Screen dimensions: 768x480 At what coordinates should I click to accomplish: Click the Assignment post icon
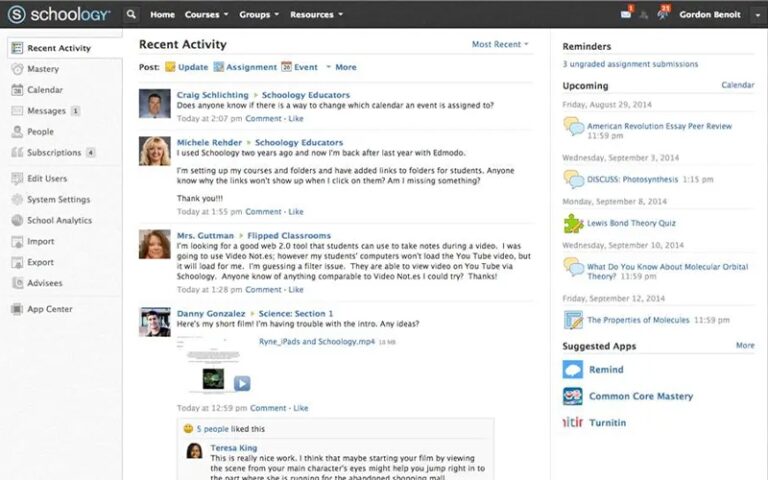click(x=218, y=67)
